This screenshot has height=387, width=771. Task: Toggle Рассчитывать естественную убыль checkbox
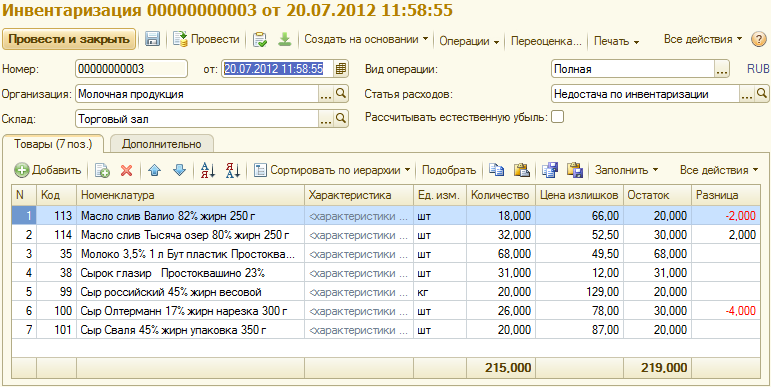click(558, 117)
